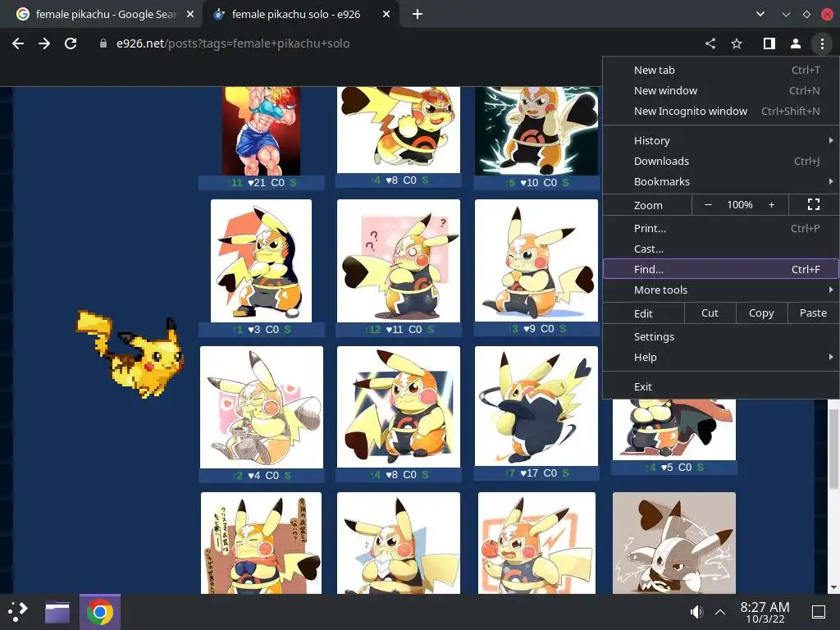The width and height of the screenshot is (840, 630).
Task: Open the thumbnail scored 12 with 11 favorites
Action: [x=398, y=260]
